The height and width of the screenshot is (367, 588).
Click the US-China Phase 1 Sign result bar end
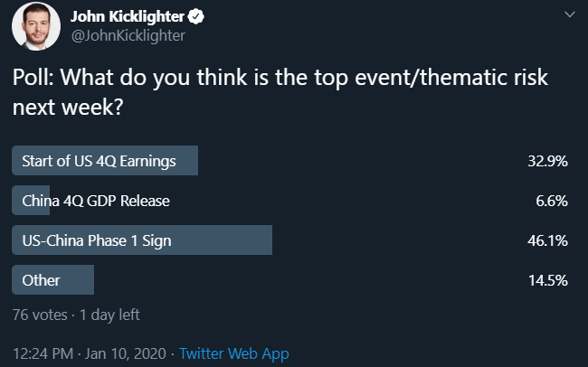269,240
